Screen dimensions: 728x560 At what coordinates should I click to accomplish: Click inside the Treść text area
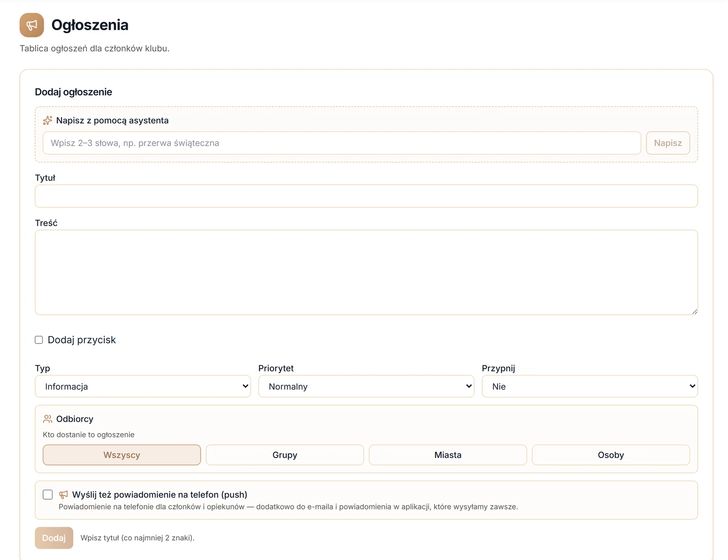(x=366, y=272)
